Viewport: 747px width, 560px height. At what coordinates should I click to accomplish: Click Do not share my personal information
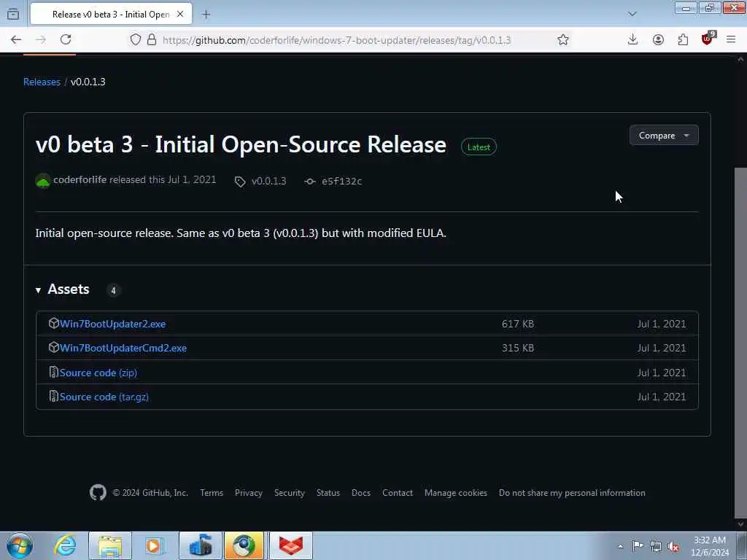(x=572, y=493)
